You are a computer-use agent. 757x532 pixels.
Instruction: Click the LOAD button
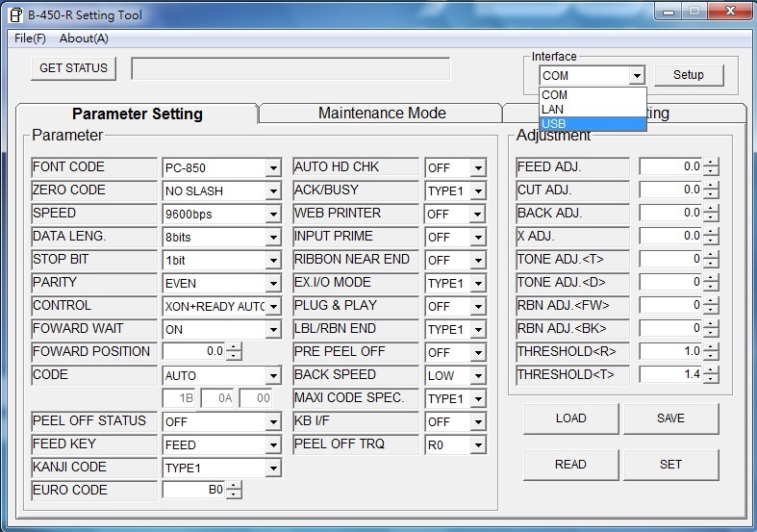(x=570, y=418)
